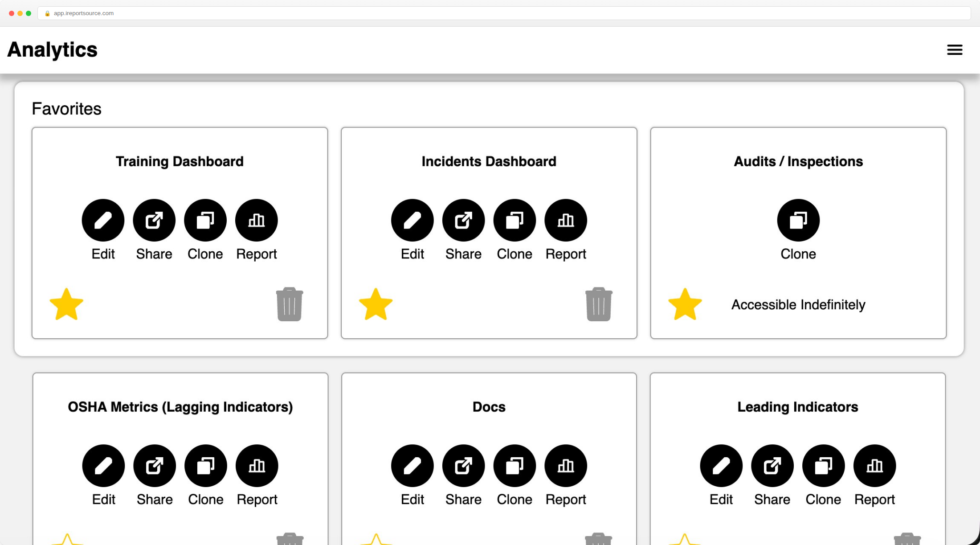
Task: Edit the OSHA Metrics dashboard
Action: click(x=103, y=466)
